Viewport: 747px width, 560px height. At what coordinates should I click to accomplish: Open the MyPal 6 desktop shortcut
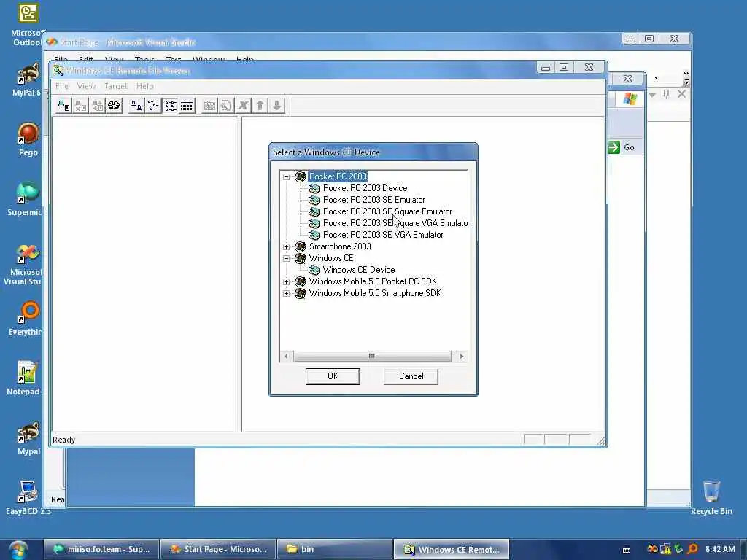pos(27,79)
